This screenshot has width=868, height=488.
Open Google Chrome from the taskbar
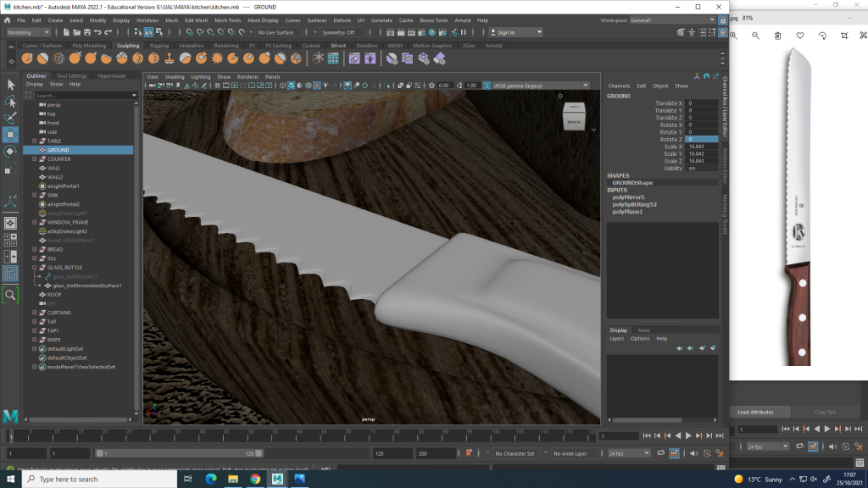coord(255,480)
